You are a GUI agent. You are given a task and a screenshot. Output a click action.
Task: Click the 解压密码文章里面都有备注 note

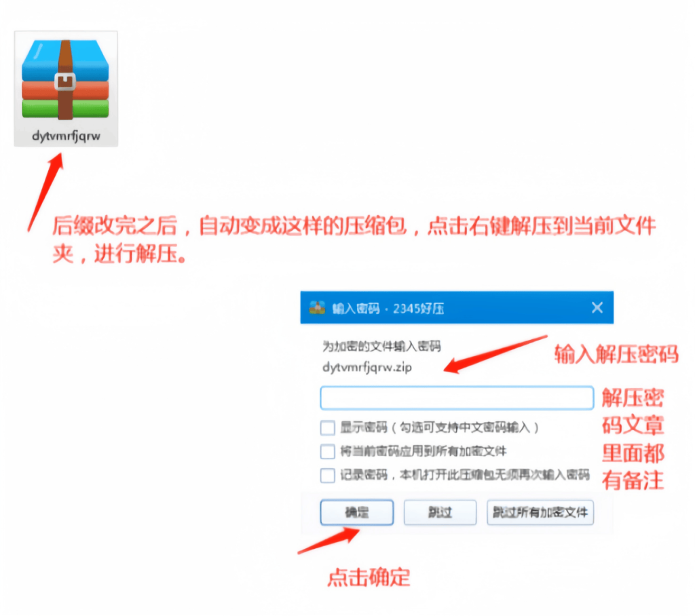coord(632,439)
